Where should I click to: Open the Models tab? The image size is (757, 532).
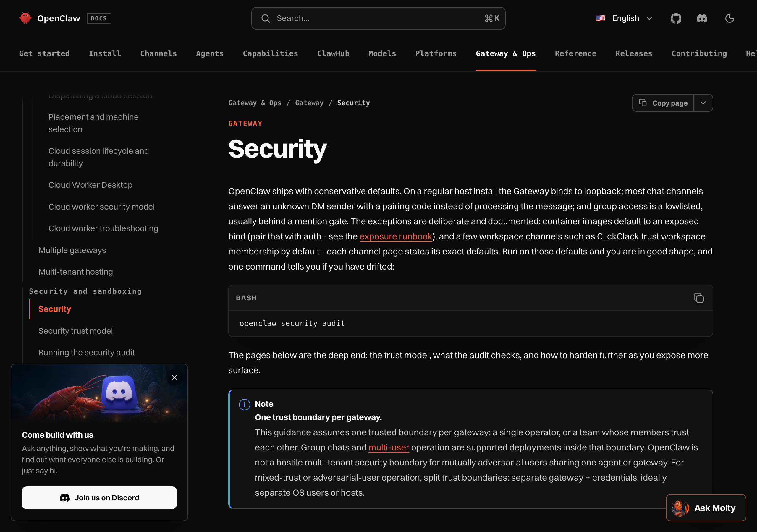coord(382,53)
